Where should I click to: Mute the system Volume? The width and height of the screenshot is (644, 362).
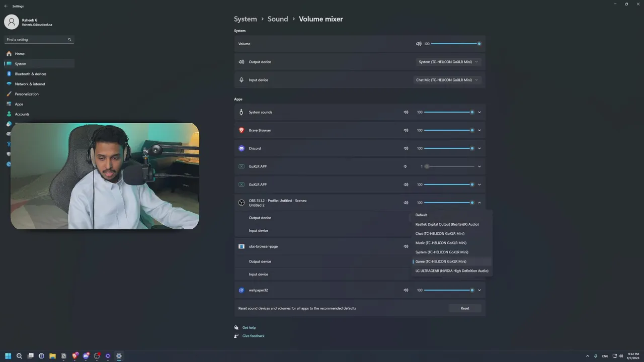coord(419,44)
